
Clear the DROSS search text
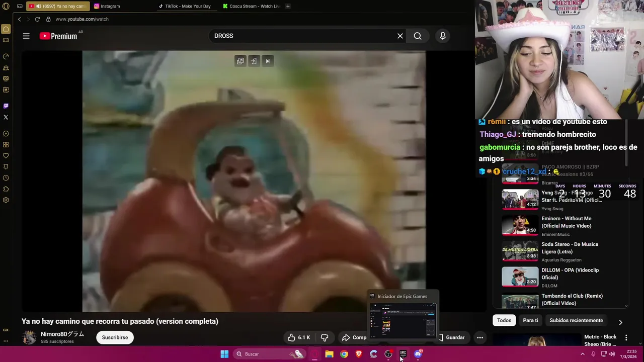pos(400,36)
